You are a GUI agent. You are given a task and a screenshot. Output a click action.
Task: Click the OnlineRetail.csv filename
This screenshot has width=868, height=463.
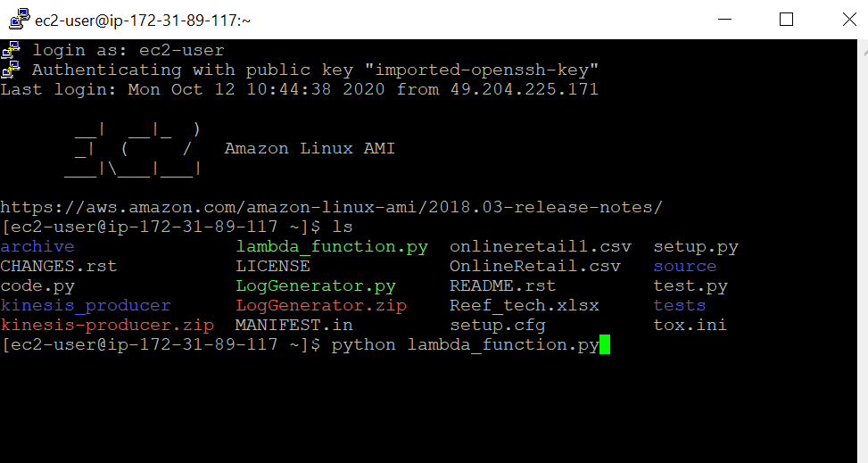pyautogui.click(x=534, y=266)
